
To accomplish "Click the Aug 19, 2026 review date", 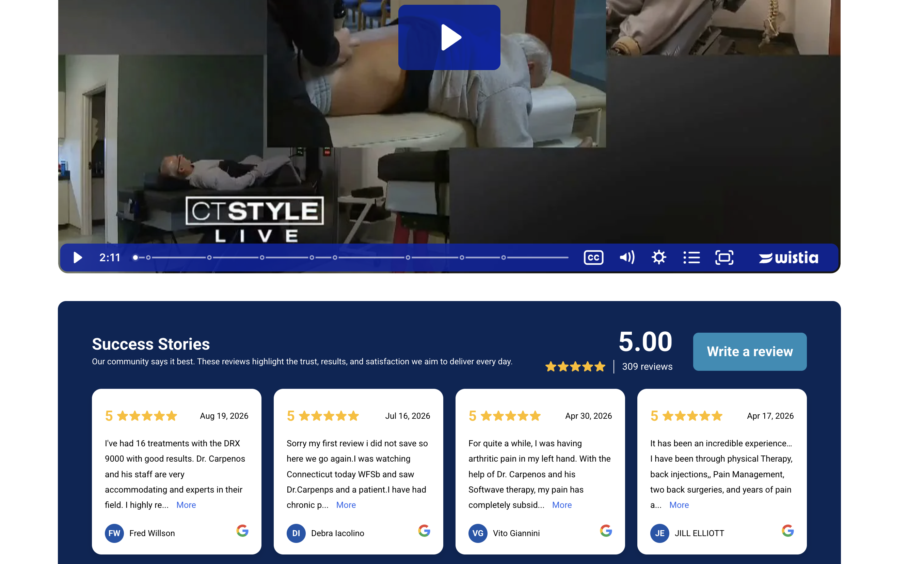I will (x=224, y=416).
